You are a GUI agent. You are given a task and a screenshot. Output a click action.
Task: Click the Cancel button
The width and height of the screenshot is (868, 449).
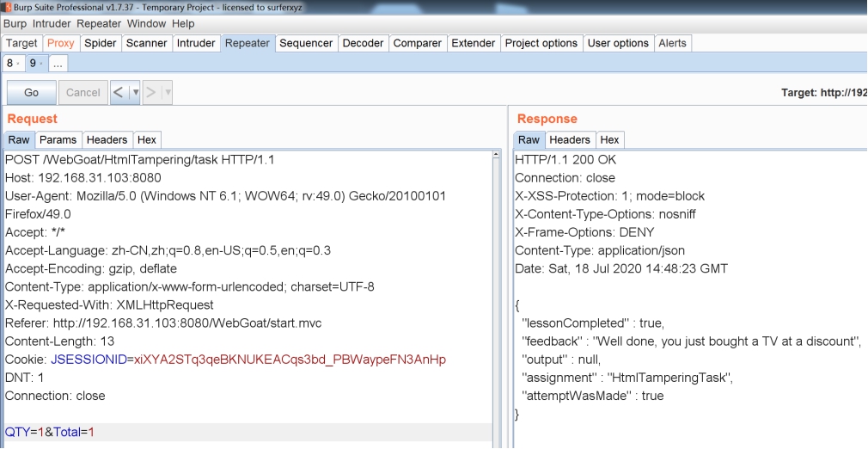tap(83, 93)
